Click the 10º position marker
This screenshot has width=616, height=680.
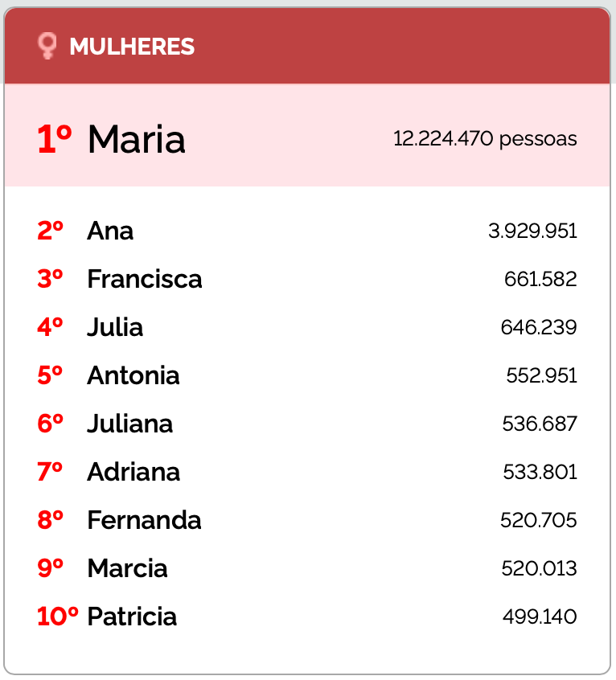[58, 617]
